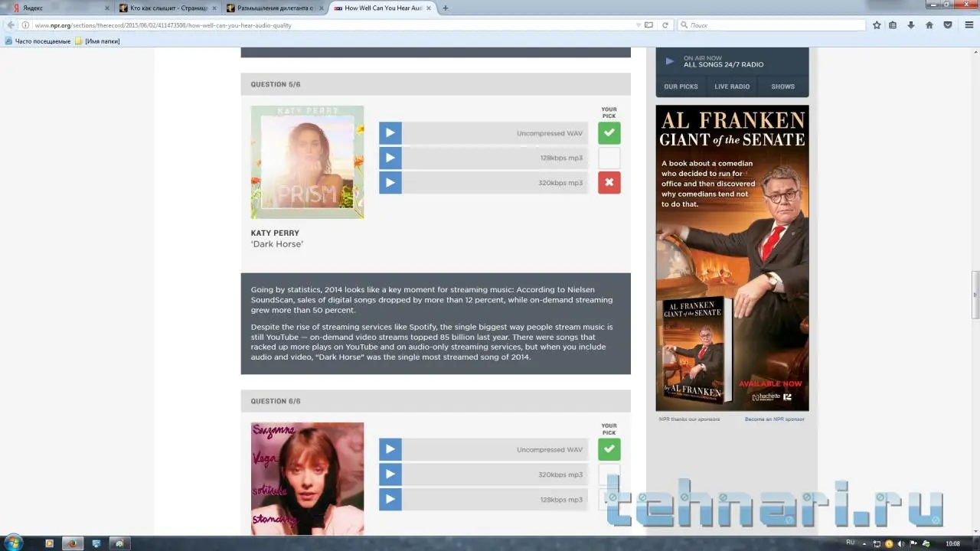Go to the browser home page
The height and width of the screenshot is (551, 980).
(929, 25)
